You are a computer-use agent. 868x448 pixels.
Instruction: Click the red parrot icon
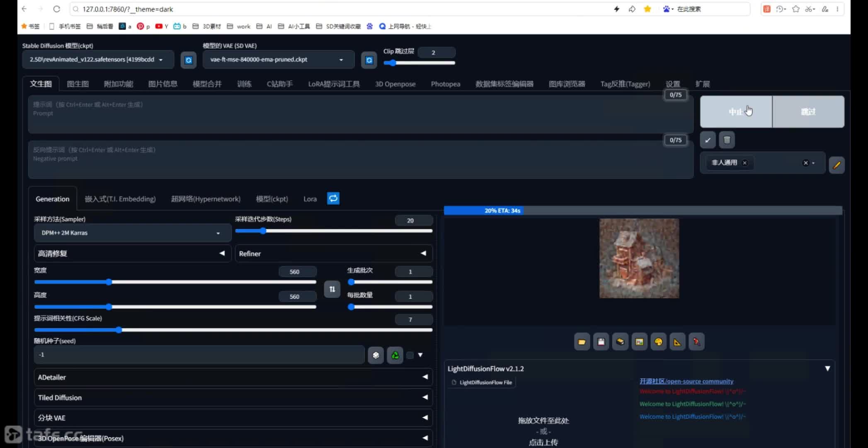pyautogui.click(x=696, y=342)
